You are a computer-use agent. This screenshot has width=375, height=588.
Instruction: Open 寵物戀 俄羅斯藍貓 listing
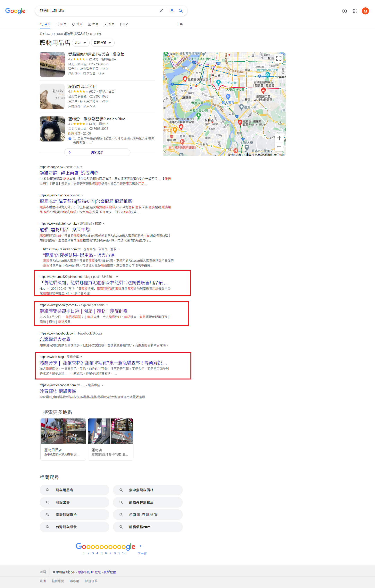(x=97, y=119)
